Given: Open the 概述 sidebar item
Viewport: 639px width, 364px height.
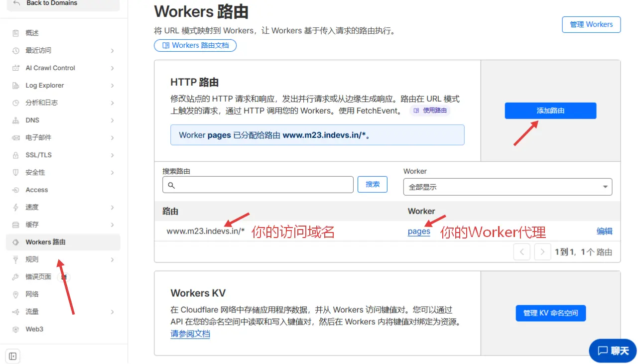Looking at the screenshot, I should point(32,33).
